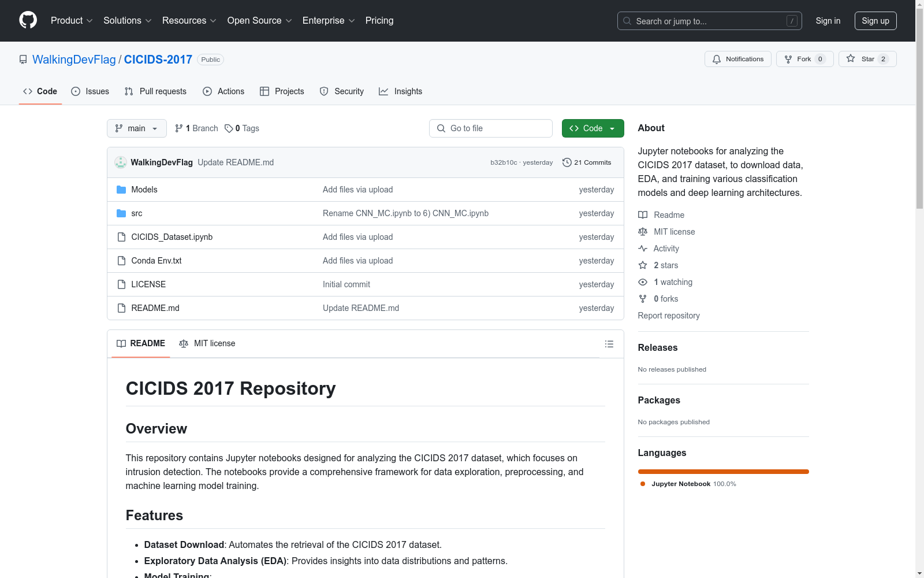This screenshot has height=578, width=924.
Task: Expand the Solutions menu
Action: (x=128, y=20)
